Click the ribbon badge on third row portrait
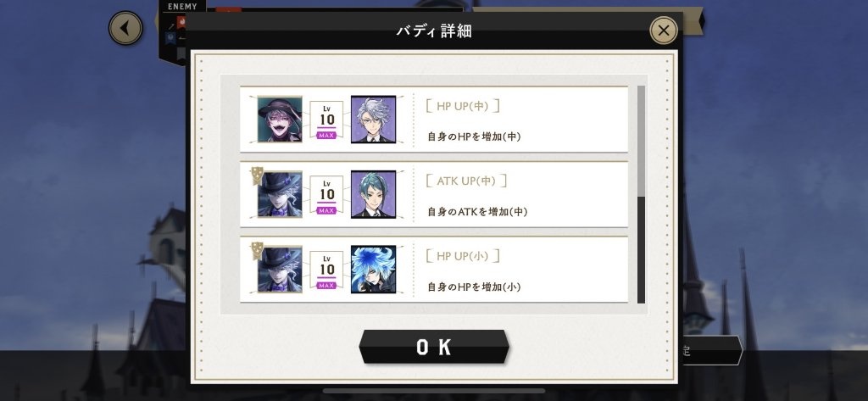The height and width of the screenshot is (401, 868). pos(256,252)
